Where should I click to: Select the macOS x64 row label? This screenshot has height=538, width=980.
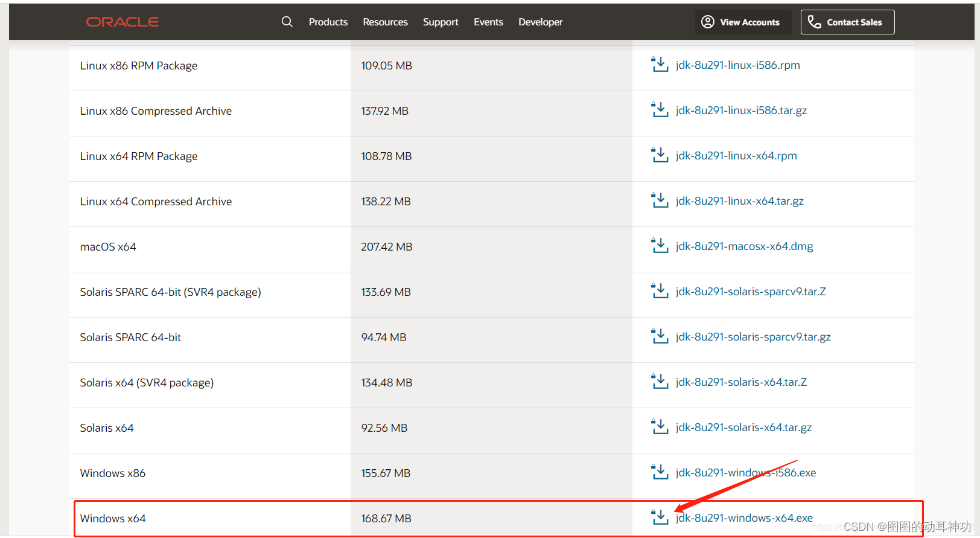click(108, 247)
